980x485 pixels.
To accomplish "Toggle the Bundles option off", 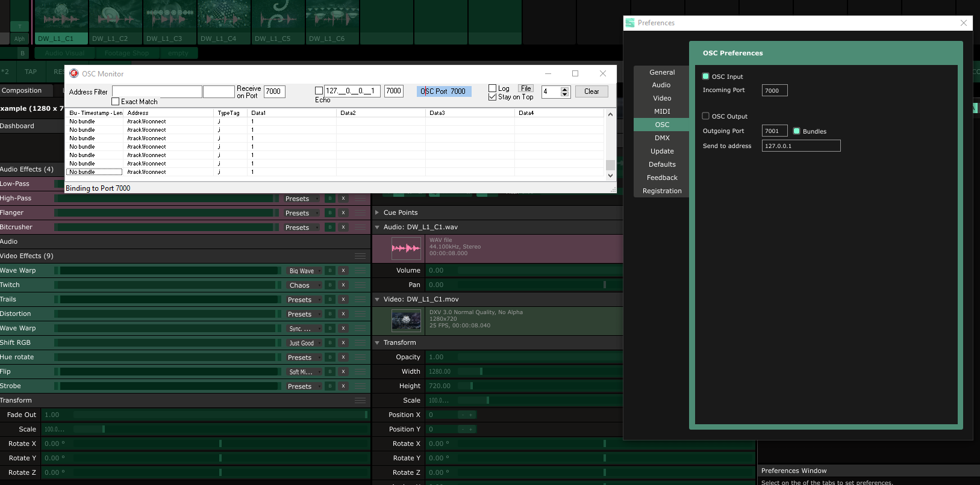I will (x=796, y=131).
